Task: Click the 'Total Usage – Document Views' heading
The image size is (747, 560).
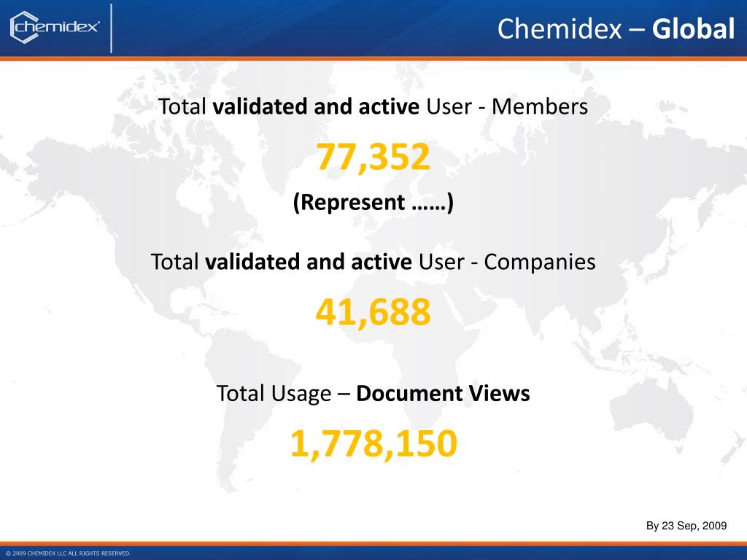Action: point(373,393)
